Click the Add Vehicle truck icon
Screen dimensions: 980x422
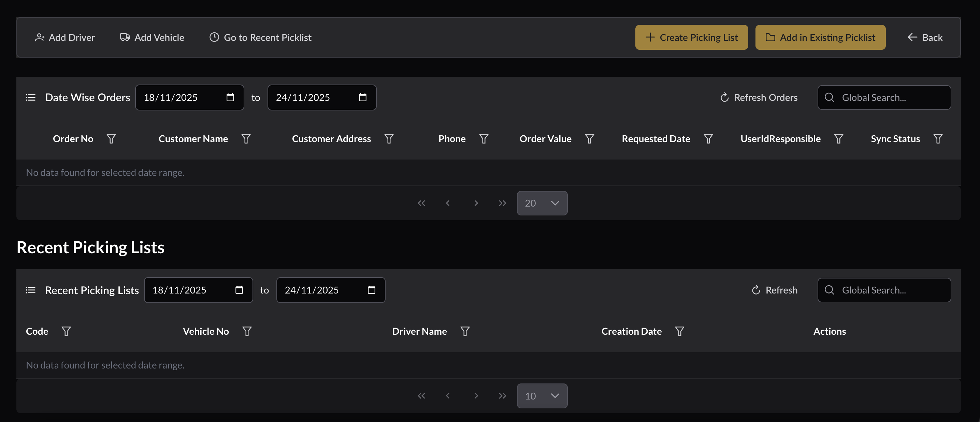[x=125, y=37]
